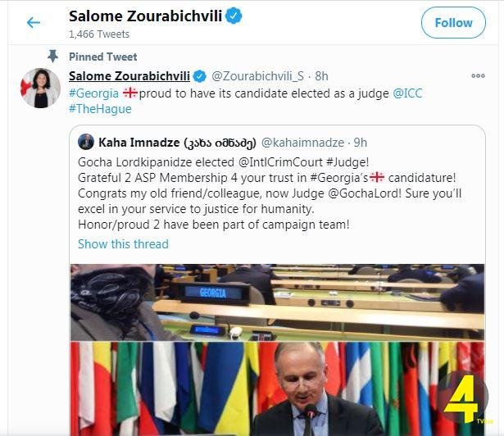Click the 8h timestamp of the tweet
The height and width of the screenshot is (436, 504).
321,76
